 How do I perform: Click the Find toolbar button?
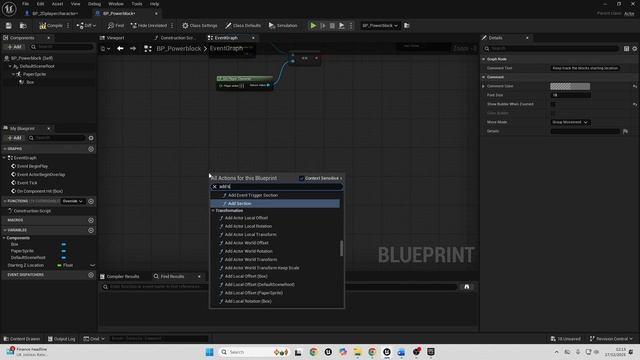click(x=116, y=26)
